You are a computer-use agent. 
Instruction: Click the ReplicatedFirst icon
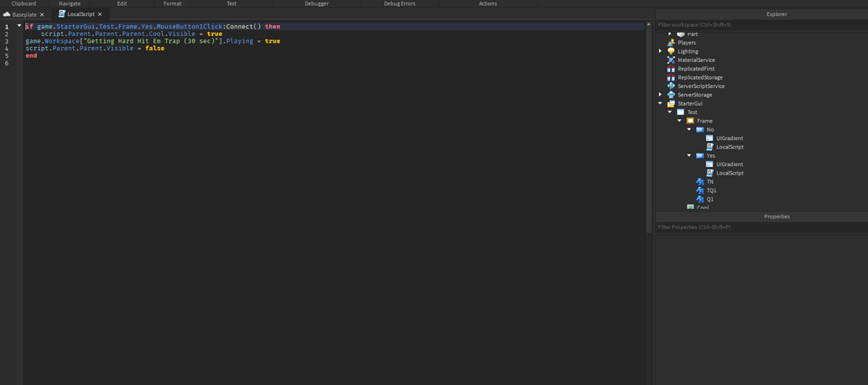tap(671, 69)
